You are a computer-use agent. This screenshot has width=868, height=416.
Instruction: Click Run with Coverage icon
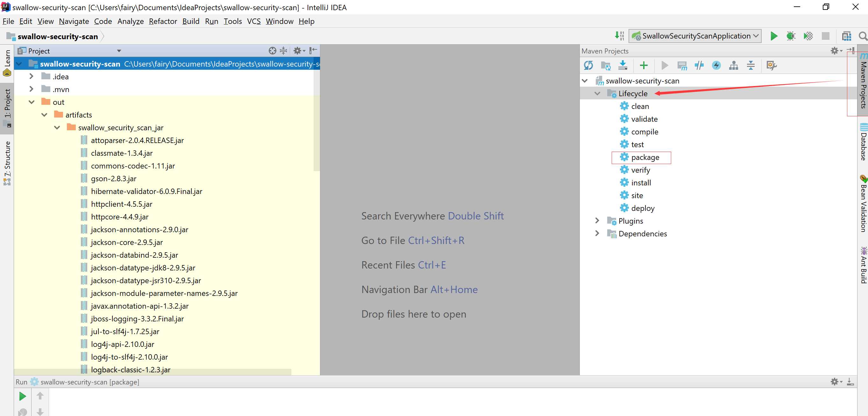point(808,36)
